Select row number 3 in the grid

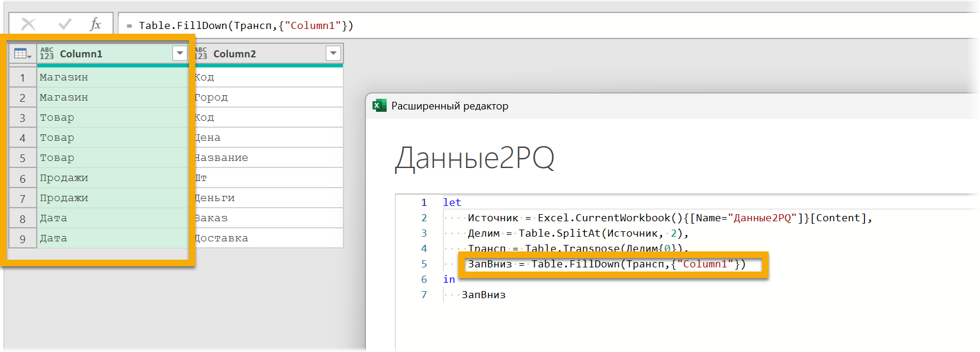(x=23, y=118)
